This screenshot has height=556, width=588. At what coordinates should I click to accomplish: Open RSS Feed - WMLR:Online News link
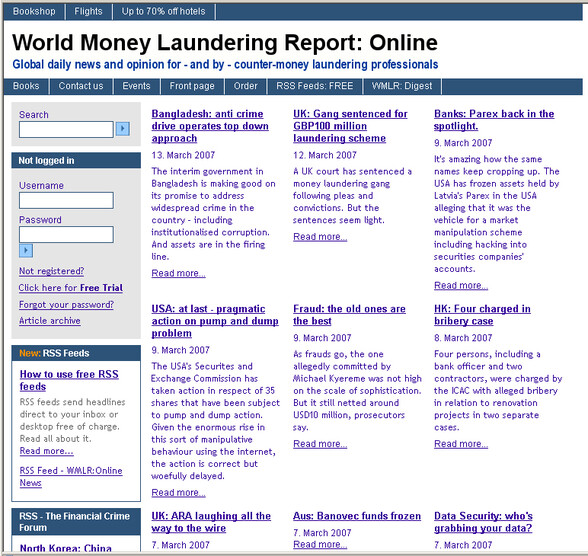[x=71, y=477]
